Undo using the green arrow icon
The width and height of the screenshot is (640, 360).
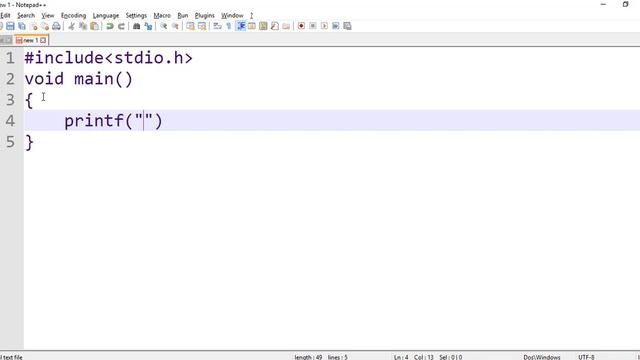110,26
